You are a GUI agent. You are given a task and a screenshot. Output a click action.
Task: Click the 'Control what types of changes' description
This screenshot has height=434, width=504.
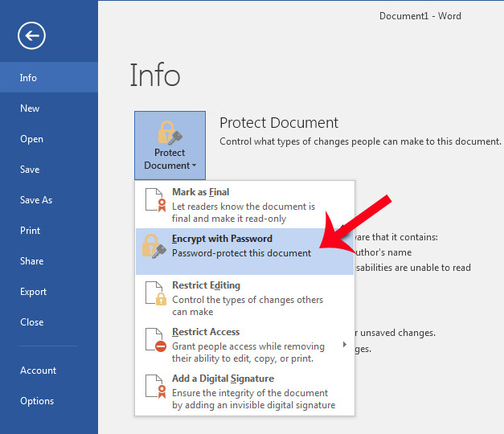tap(360, 141)
